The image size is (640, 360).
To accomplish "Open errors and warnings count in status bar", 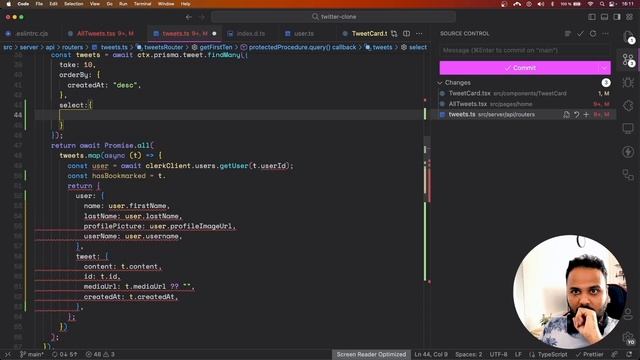I will click(100, 355).
